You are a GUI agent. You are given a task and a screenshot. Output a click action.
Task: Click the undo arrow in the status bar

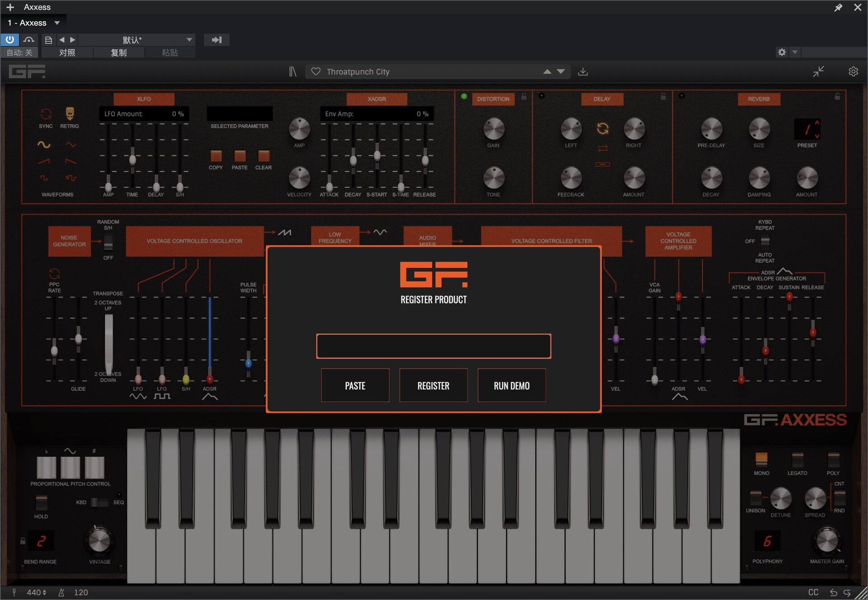[834, 592]
